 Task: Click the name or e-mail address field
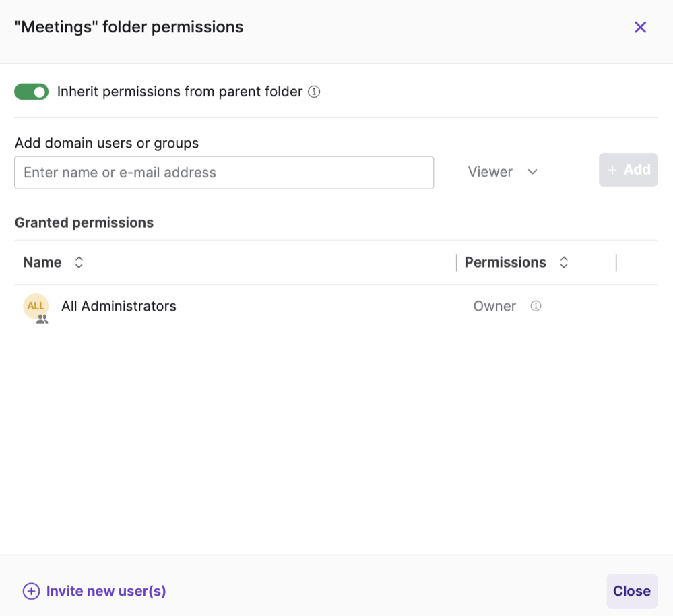pyautogui.click(x=224, y=172)
